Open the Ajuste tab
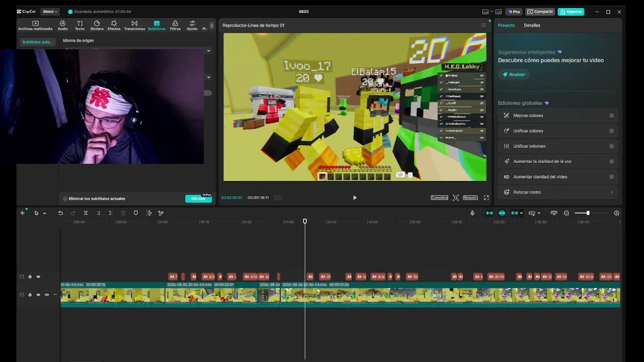The width and height of the screenshot is (644, 362). (192, 26)
